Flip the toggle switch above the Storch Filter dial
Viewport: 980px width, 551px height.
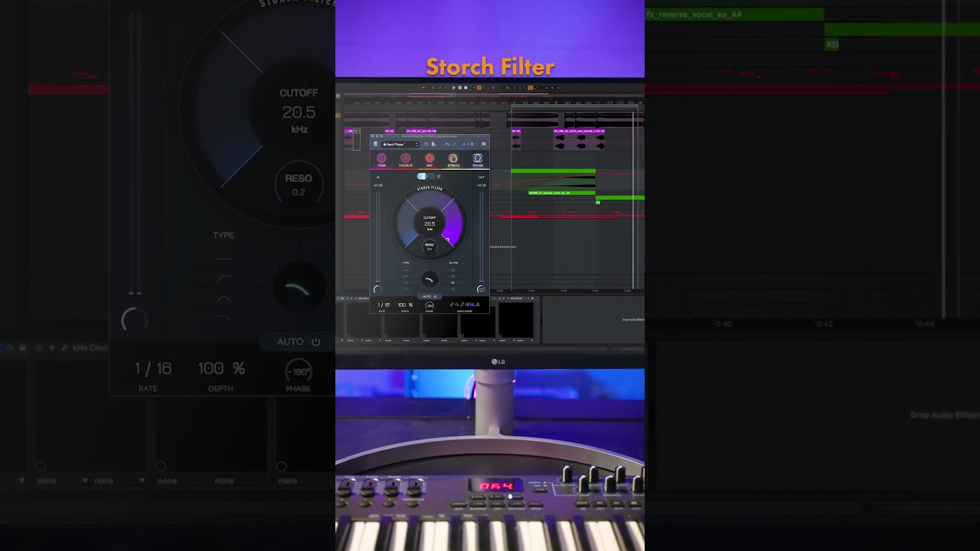click(x=425, y=176)
